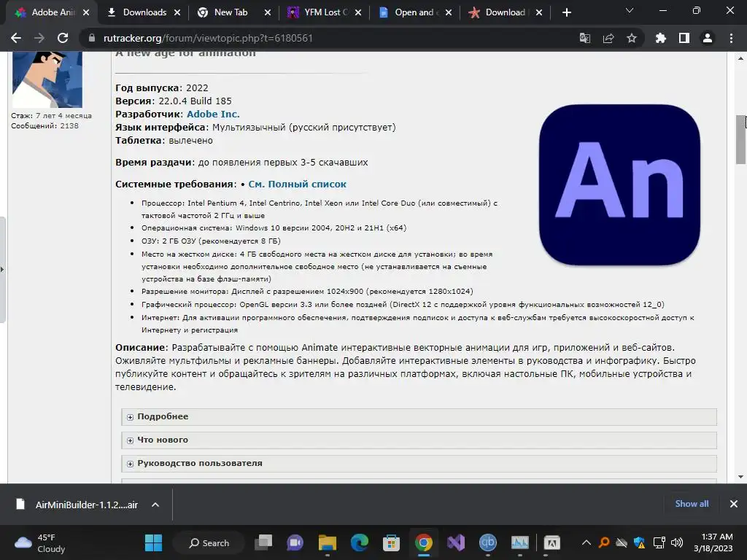The width and height of the screenshot is (747, 560).
Task: Close the Adobe Animate tab
Action: click(x=86, y=12)
